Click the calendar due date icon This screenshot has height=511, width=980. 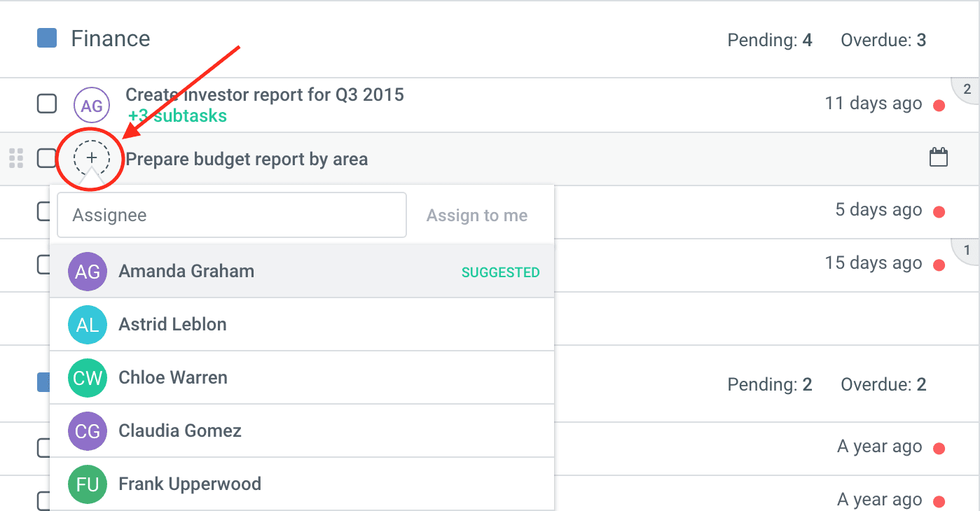click(x=938, y=157)
